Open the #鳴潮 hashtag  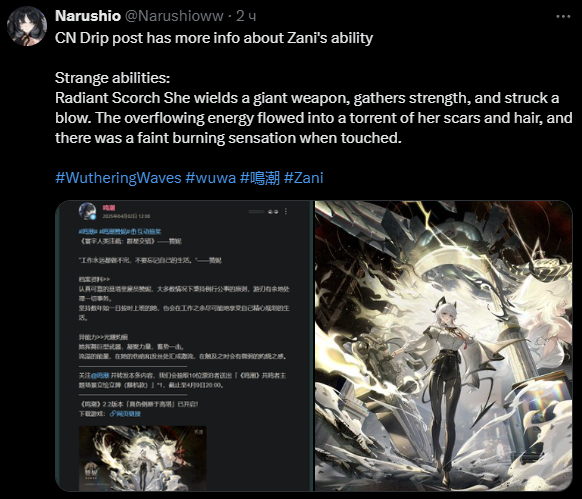pos(260,178)
